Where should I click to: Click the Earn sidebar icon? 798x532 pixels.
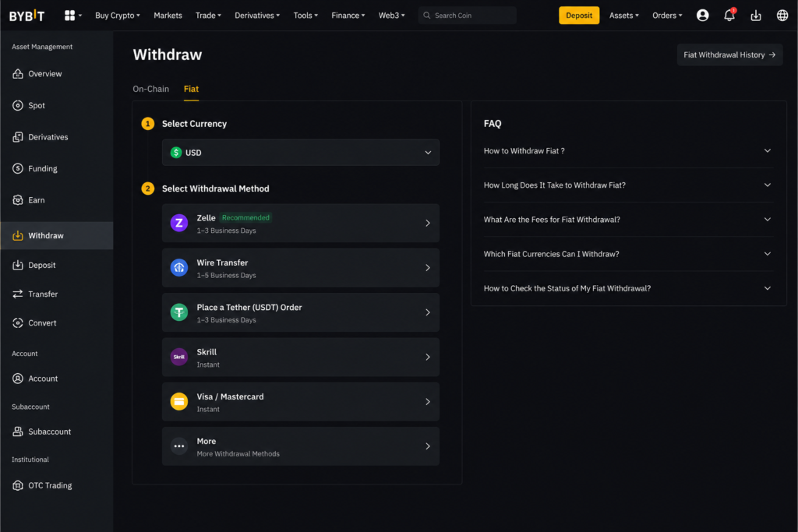[18, 200]
